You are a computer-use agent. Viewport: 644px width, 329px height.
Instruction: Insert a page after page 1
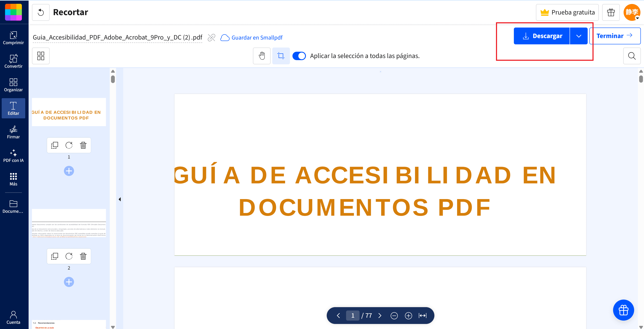pos(69,171)
